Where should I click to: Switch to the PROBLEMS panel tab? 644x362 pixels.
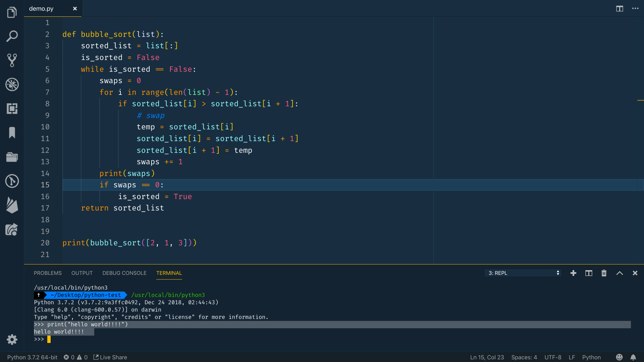click(48, 273)
